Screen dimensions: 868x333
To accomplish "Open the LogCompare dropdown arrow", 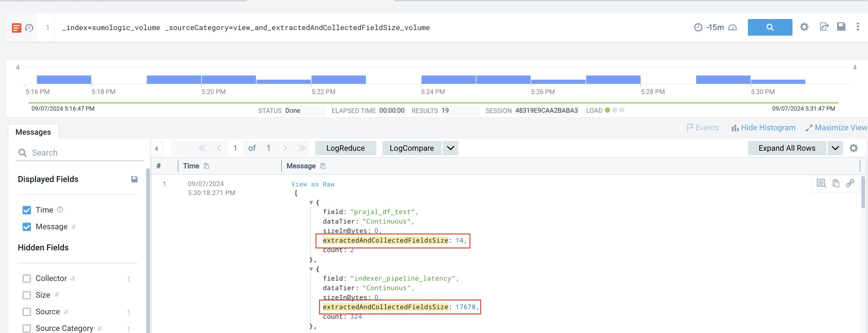I will point(450,148).
